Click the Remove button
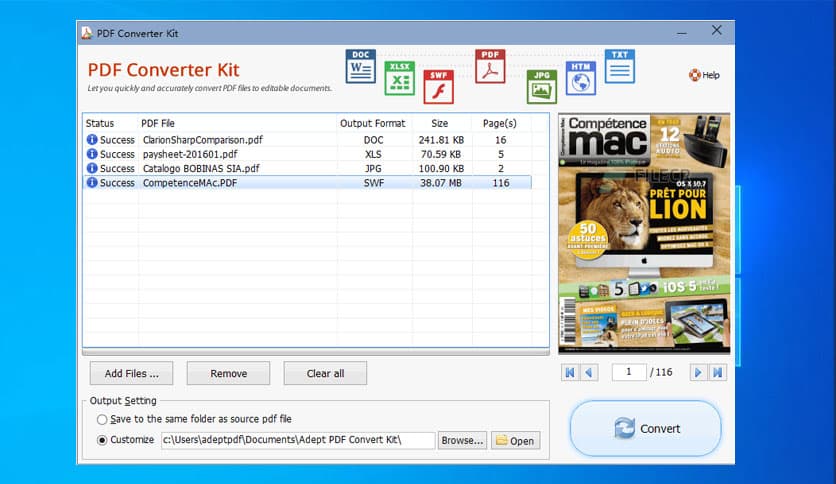 228,373
